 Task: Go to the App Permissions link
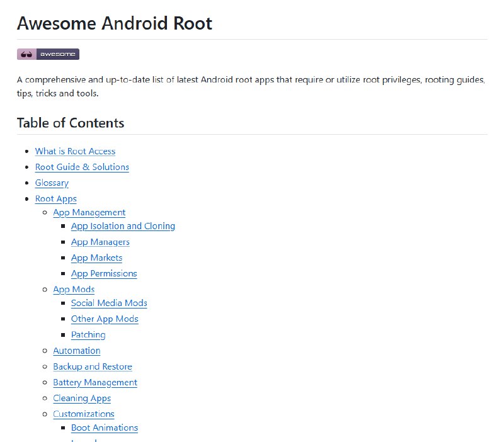tap(104, 273)
